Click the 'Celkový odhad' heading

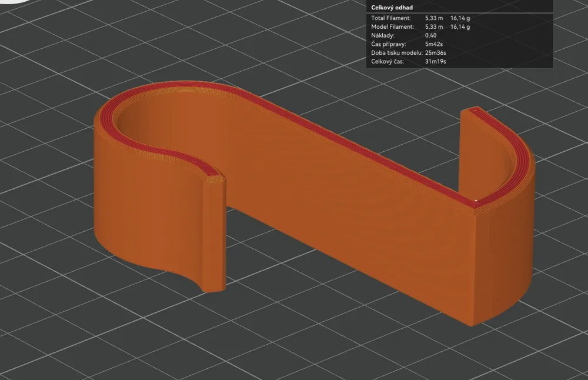(392, 8)
